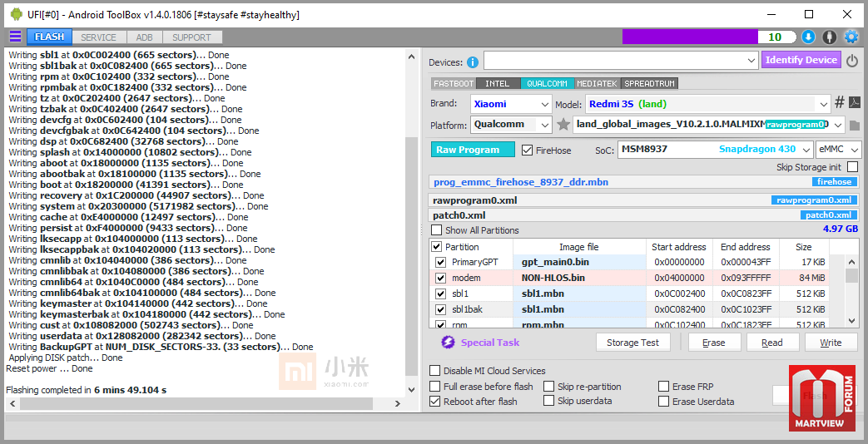
Task: Enable Erase FRP checkbox
Action: coord(663,387)
